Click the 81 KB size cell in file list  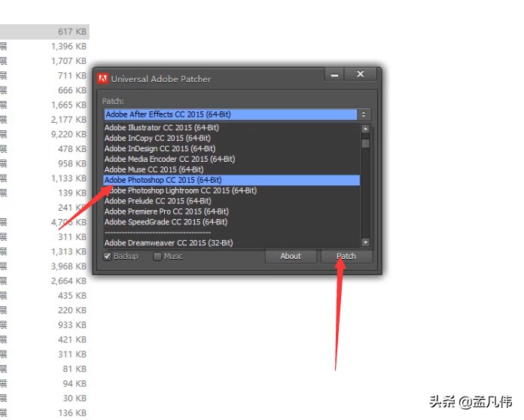tap(75, 369)
